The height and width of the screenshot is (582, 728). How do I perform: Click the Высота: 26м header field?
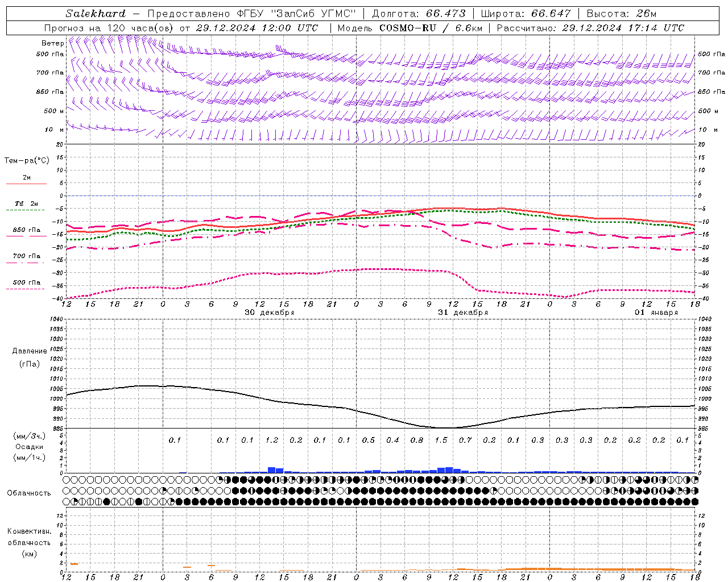pos(622,14)
